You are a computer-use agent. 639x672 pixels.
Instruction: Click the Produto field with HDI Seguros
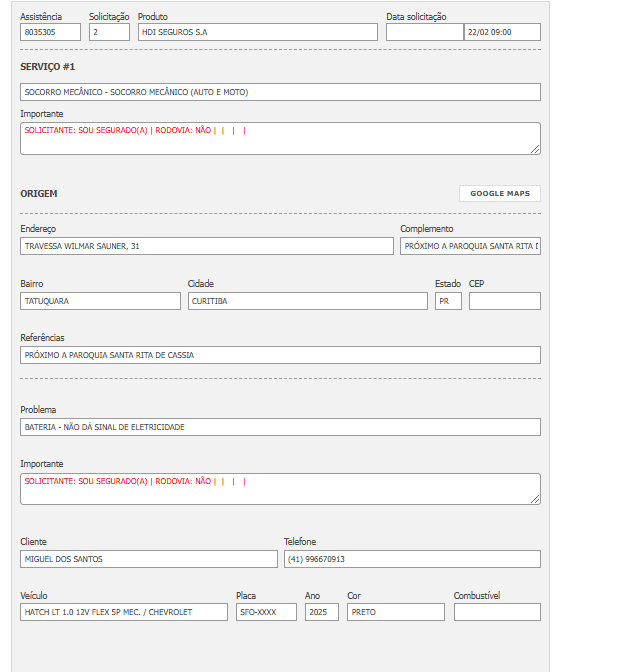point(258,32)
